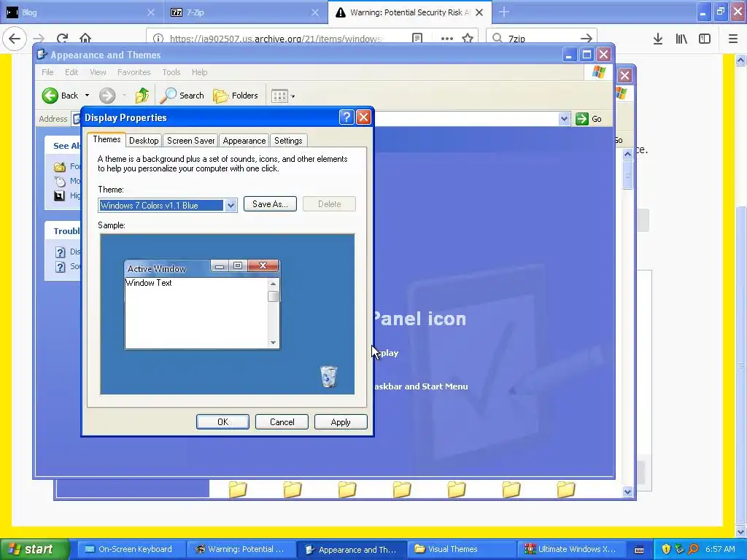Click the Firefox URL address field
Viewport: 747px width, 560px height.
click(x=276, y=39)
